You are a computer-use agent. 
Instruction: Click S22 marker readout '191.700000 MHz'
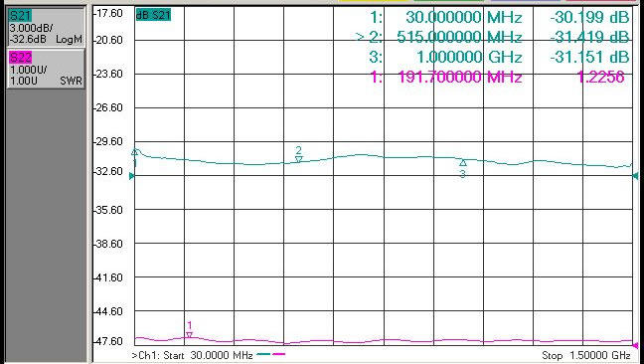[x=460, y=77]
